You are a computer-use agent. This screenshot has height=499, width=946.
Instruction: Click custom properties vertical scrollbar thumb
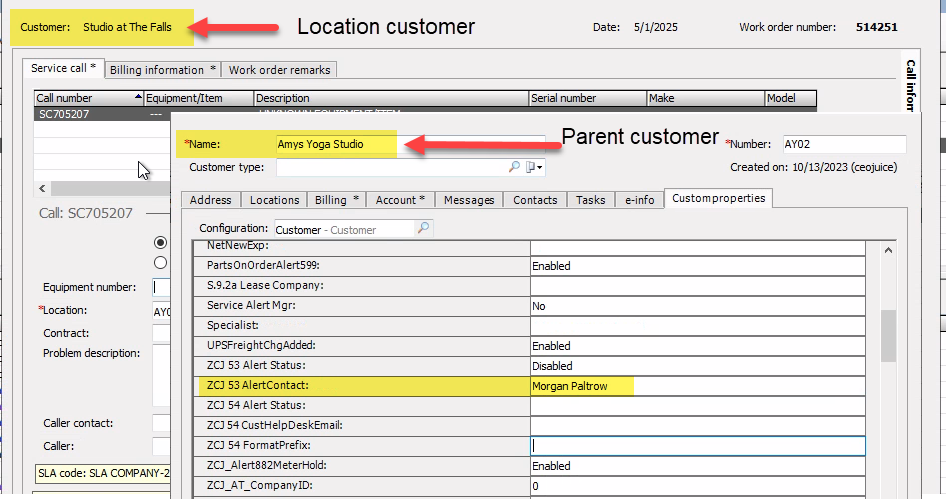pos(888,335)
